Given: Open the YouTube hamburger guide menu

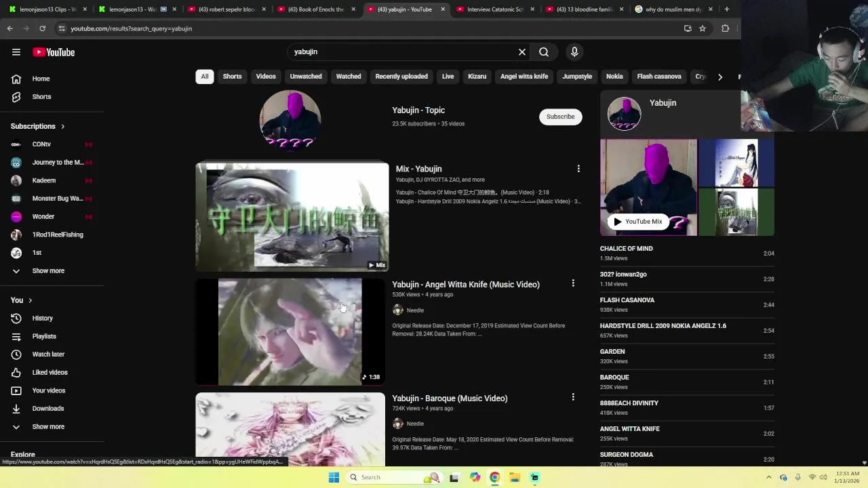Looking at the screenshot, I should click(16, 52).
